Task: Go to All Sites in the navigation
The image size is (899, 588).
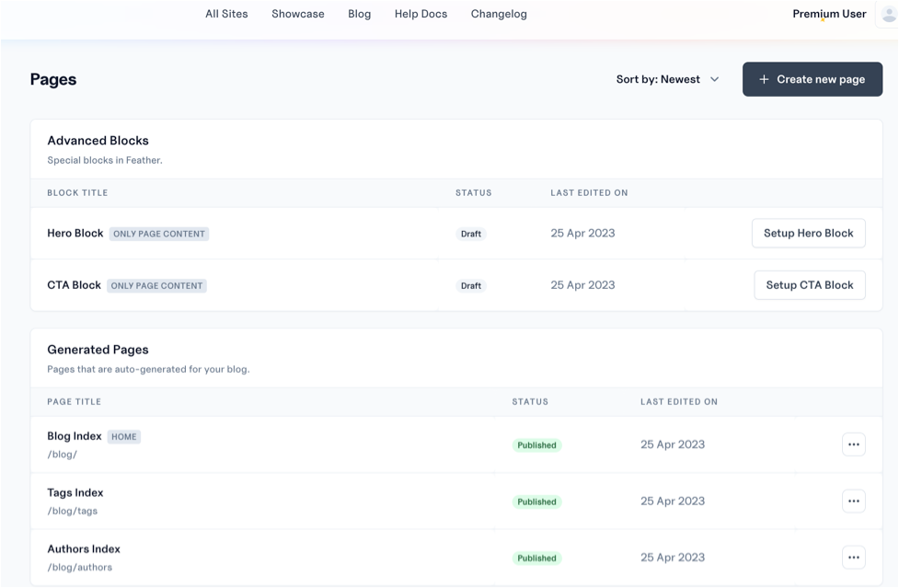Action: click(226, 14)
